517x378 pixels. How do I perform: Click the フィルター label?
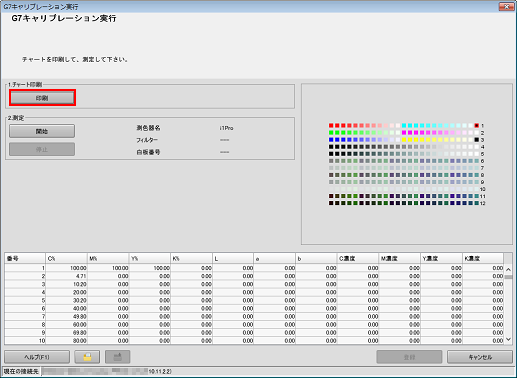point(147,140)
